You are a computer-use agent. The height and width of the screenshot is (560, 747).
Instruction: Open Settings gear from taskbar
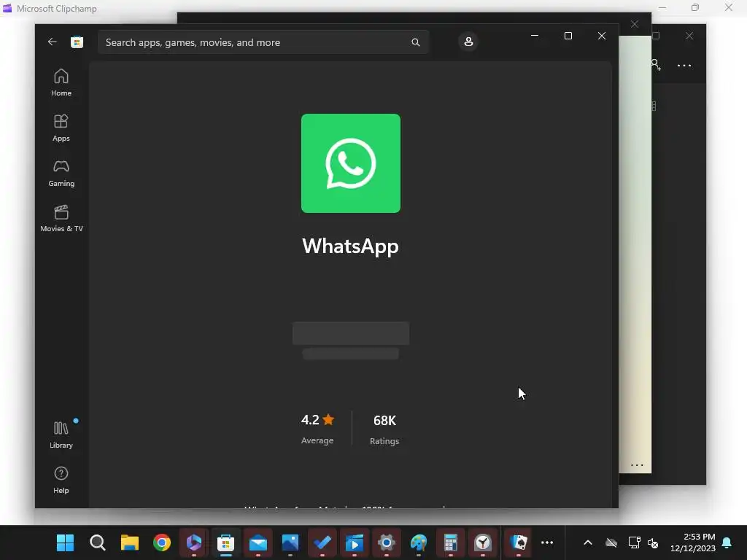387,542
